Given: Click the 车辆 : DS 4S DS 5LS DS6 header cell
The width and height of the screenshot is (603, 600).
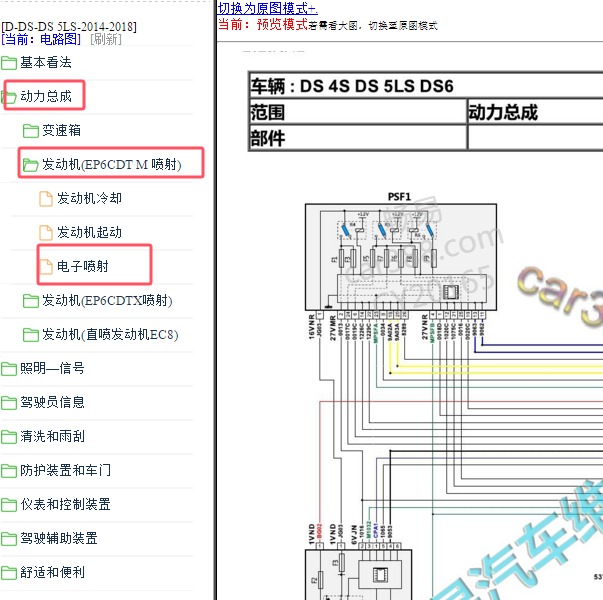Looking at the screenshot, I should 426,86.
